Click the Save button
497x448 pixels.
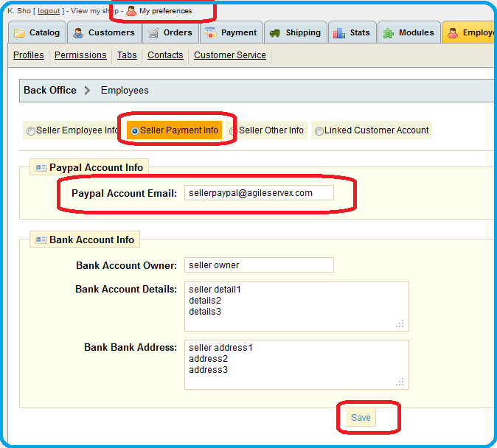pos(361,418)
